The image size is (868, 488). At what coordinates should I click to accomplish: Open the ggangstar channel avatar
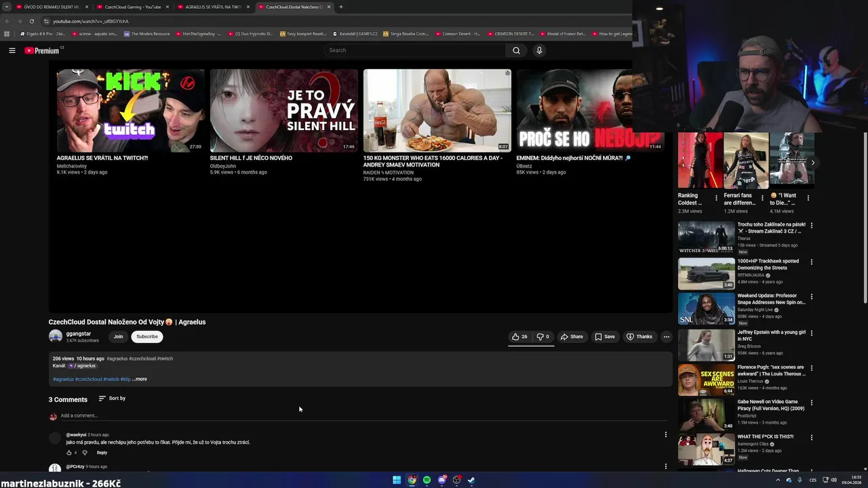[56, 336]
